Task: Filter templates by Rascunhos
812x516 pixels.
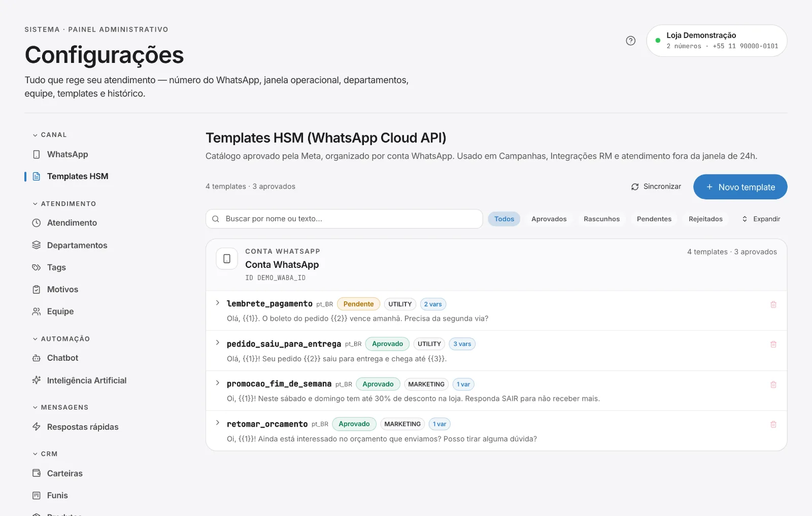Action: (x=602, y=219)
